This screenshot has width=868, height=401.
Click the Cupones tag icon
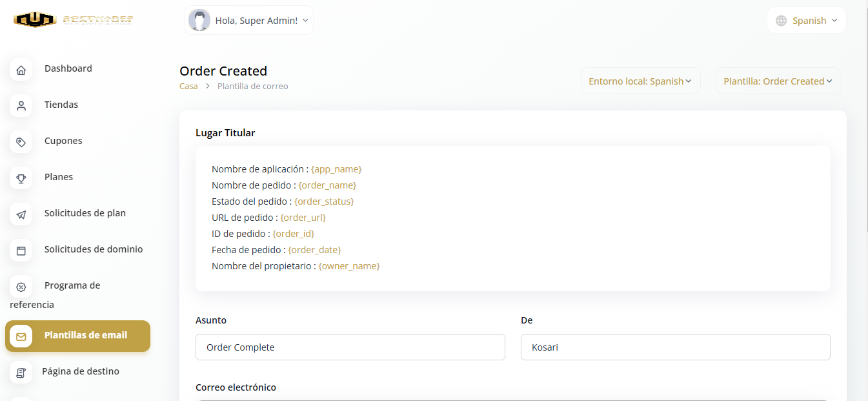tap(21, 142)
